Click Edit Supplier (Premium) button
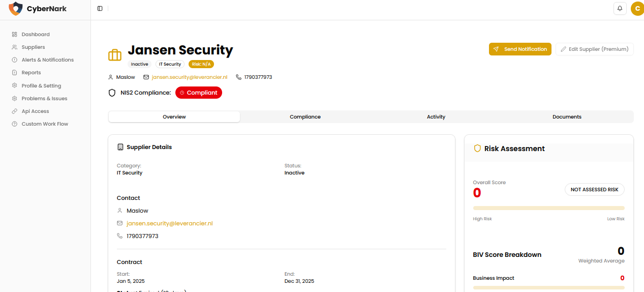This screenshot has width=644, height=292. pos(595,49)
